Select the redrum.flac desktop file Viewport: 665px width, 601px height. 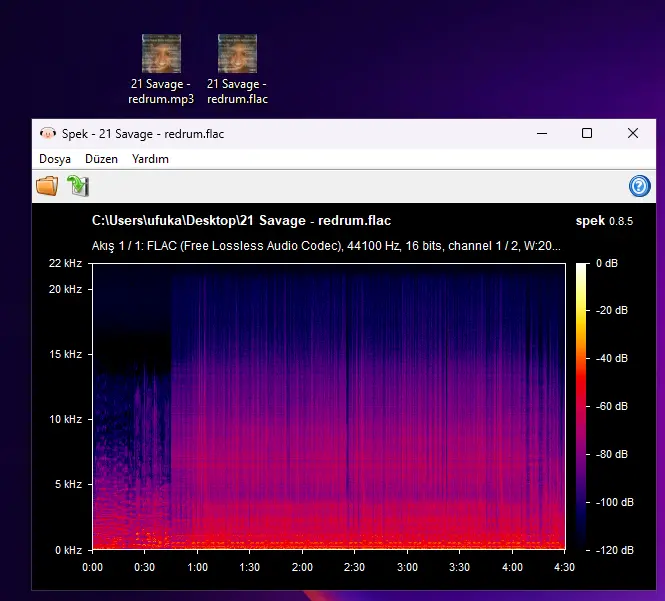pos(237,70)
